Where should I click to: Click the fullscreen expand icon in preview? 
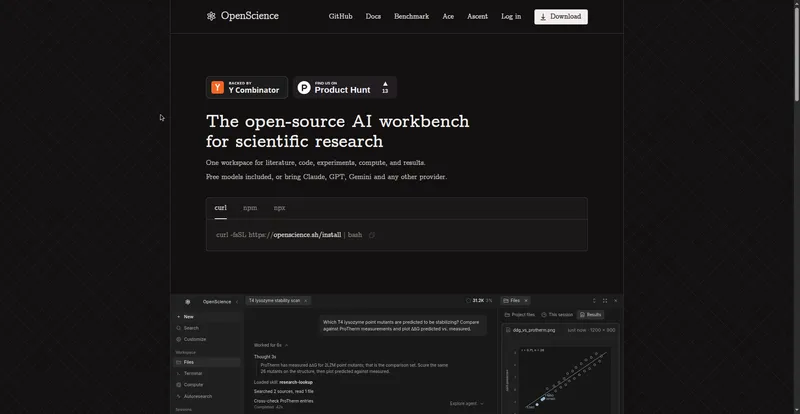605,301
